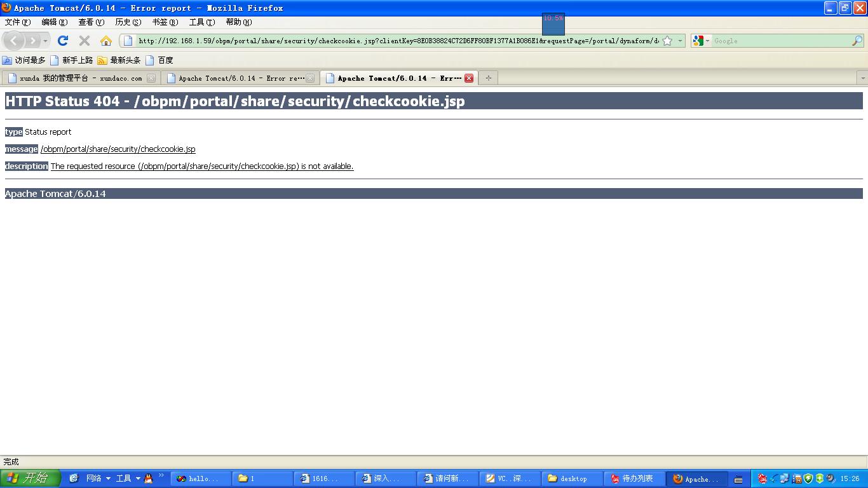Bookmark this page with the star icon
Screen dimensions: 868x488
pyautogui.click(x=667, y=41)
